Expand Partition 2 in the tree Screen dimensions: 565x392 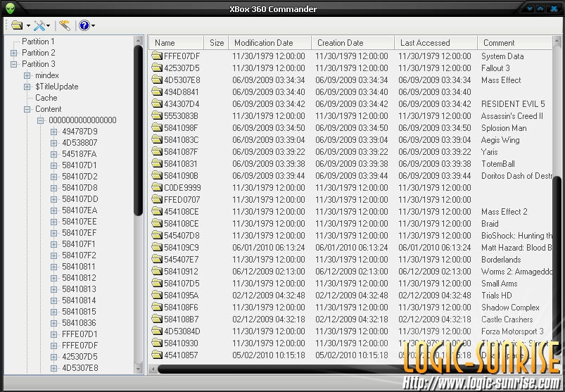point(13,53)
